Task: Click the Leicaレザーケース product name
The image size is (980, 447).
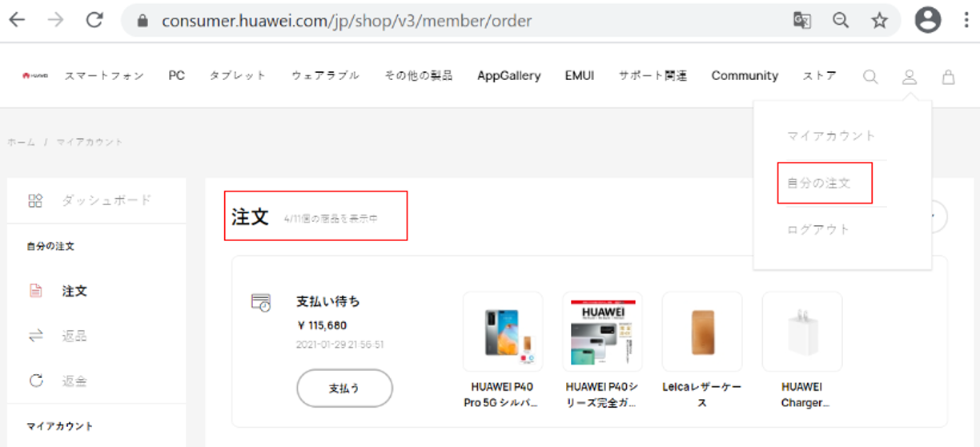Action: point(702,395)
